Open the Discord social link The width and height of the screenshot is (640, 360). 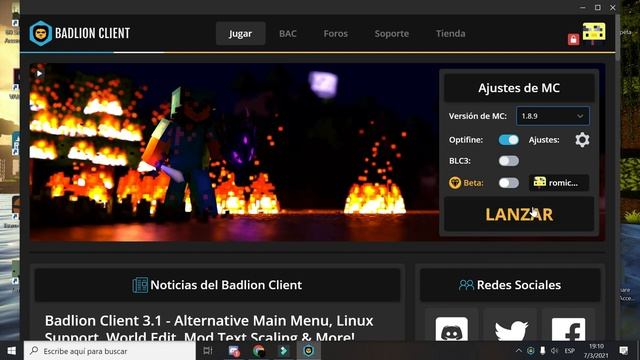click(451, 329)
